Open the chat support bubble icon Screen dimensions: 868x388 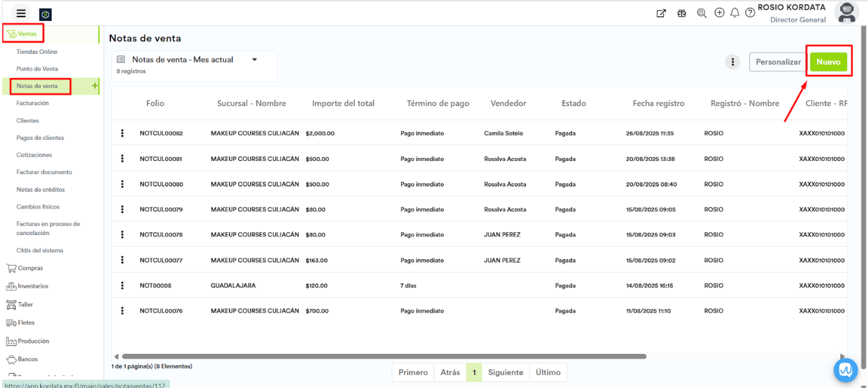tap(846, 370)
